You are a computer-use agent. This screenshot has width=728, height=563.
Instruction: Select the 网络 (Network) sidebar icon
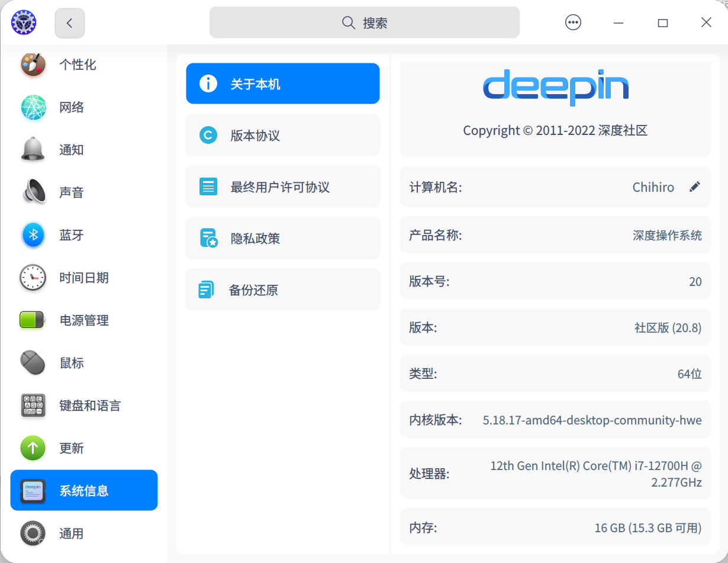click(x=33, y=107)
